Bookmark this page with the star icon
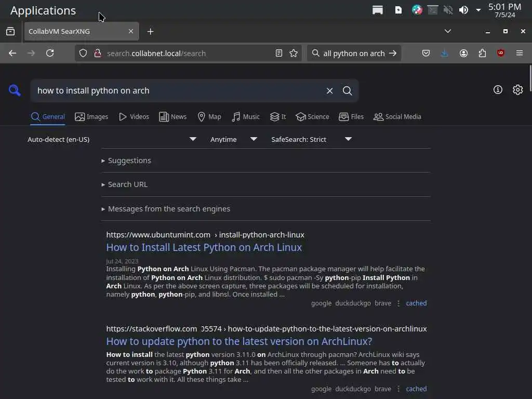532x399 pixels. point(294,54)
